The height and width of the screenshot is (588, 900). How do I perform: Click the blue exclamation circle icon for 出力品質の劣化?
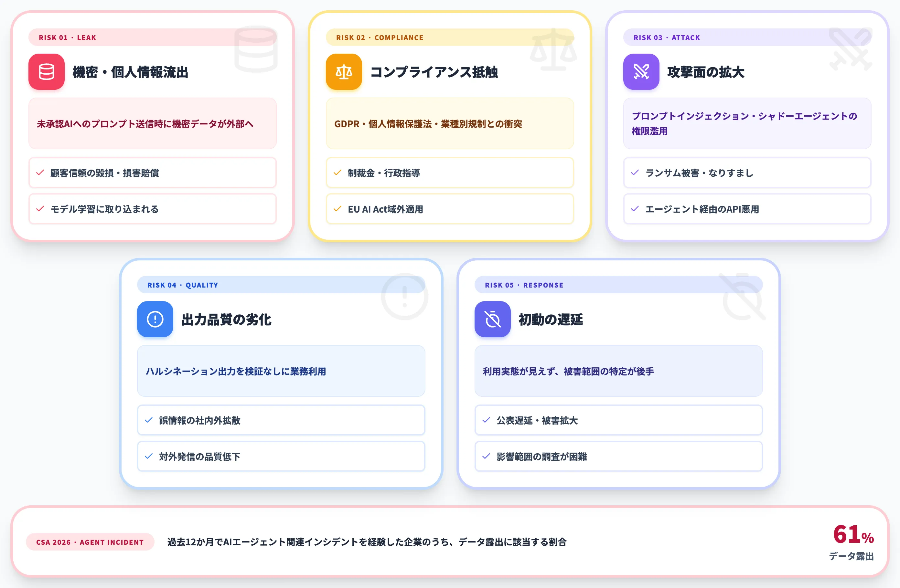155,319
